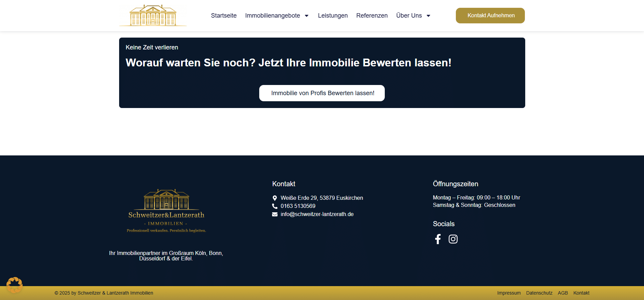The image size is (644, 300).
Task: Click the header building logo
Action: [153, 16]
